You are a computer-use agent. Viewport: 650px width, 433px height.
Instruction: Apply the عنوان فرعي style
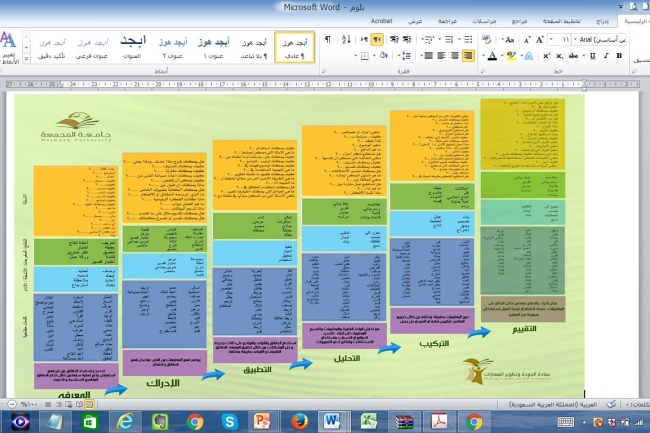click(x=92, y=48)
